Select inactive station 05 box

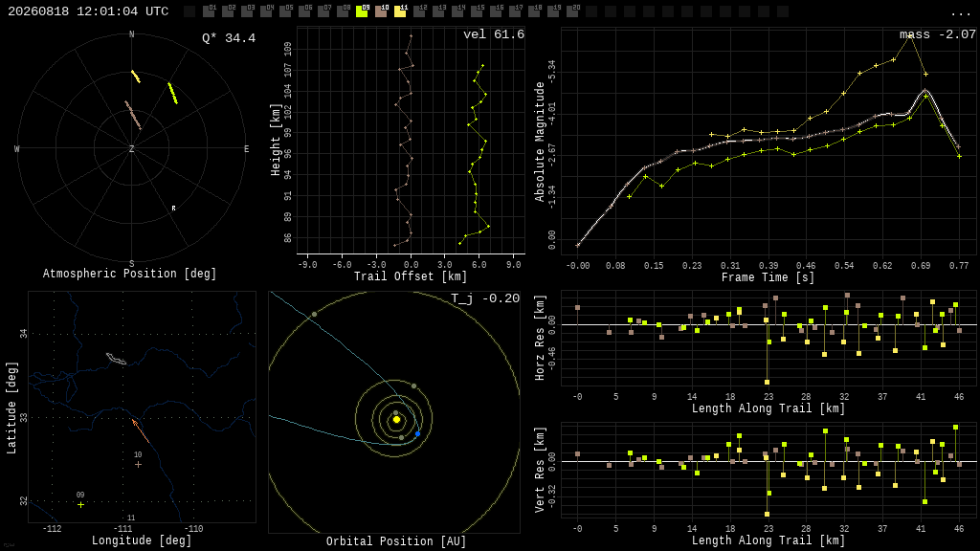click(285, 11)
